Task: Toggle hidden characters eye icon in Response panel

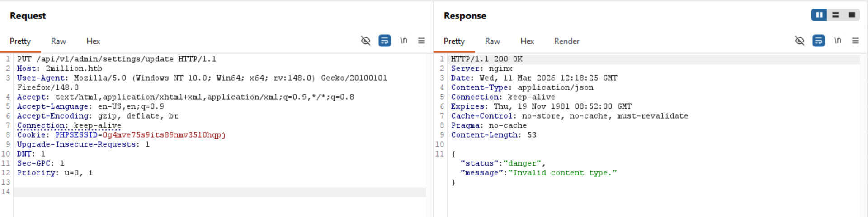Action: click(800, 41)
